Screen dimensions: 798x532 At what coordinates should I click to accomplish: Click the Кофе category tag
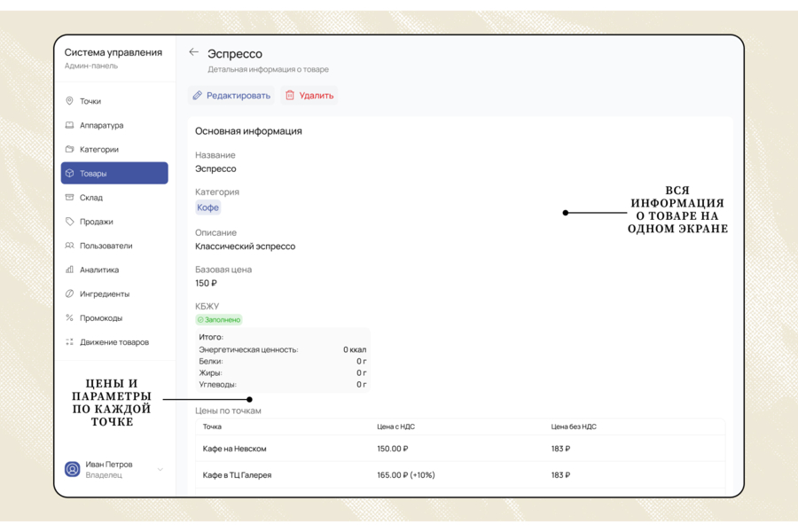[x=207, y=207]
